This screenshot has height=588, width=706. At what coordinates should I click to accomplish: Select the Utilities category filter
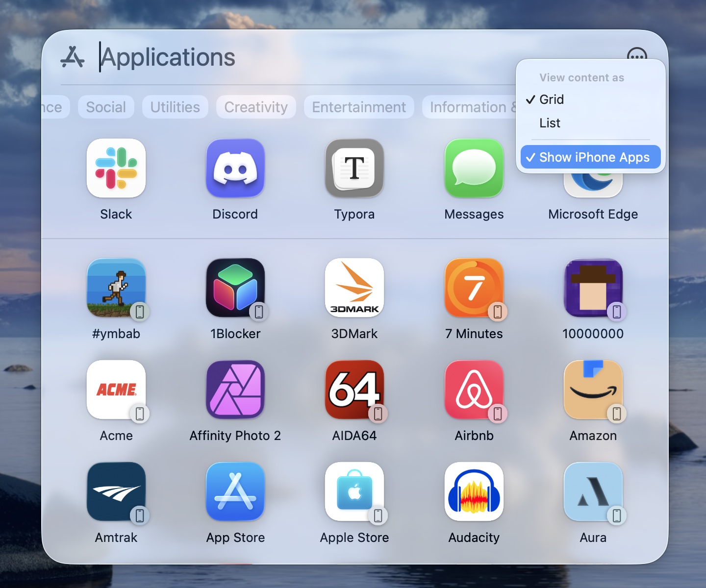point(175,107)
